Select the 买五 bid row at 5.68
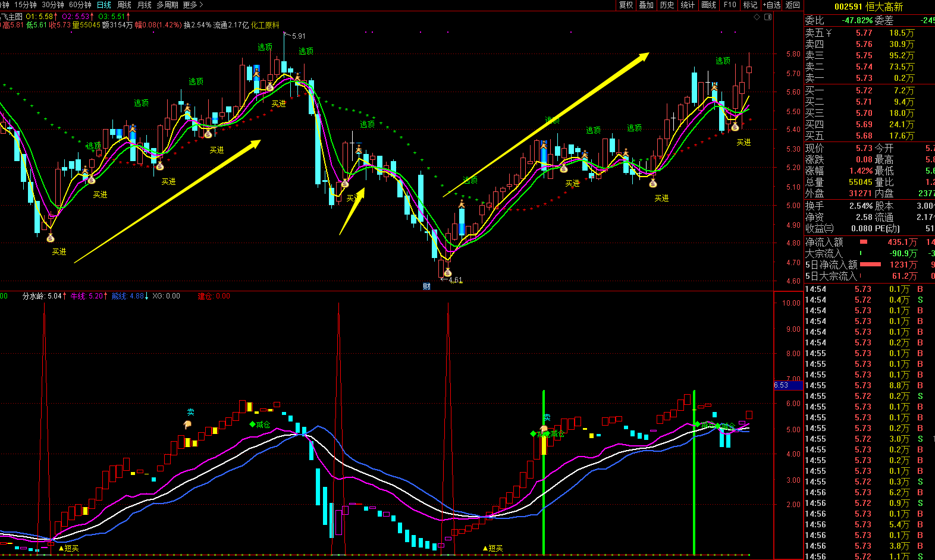Viewport: 935px width, 560px height. click(870, 136)
